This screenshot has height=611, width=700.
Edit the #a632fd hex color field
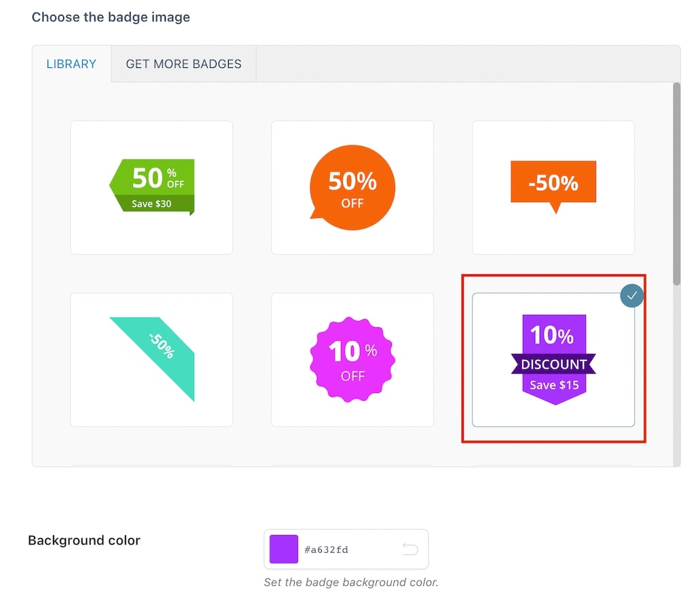click(x=346, y=549)
